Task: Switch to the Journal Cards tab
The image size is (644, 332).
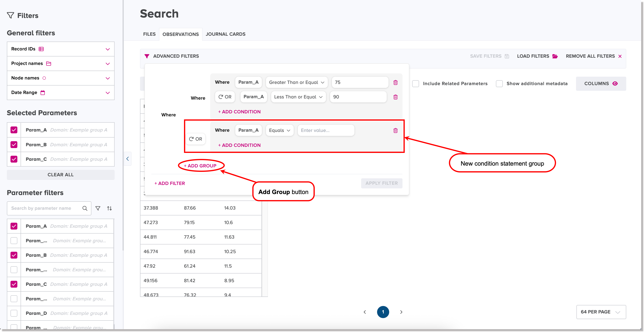Action: tap(226, 34)
